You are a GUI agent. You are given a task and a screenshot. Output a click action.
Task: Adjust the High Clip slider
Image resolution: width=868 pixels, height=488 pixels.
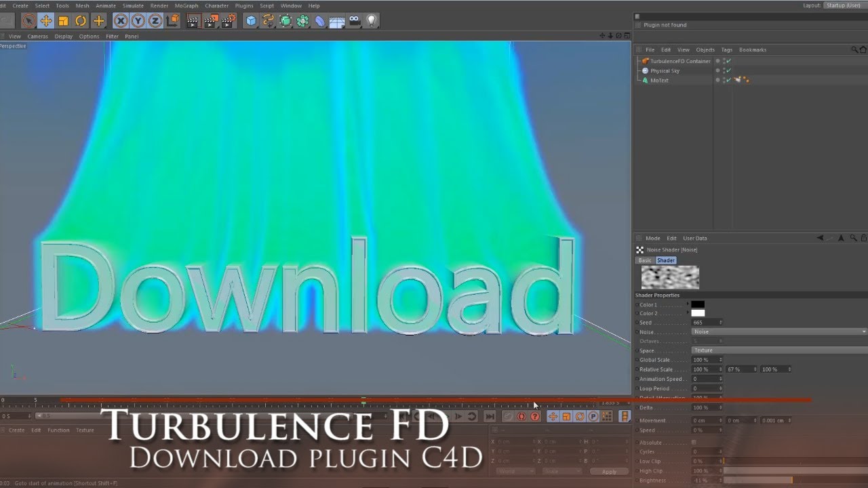click(796, 471)
